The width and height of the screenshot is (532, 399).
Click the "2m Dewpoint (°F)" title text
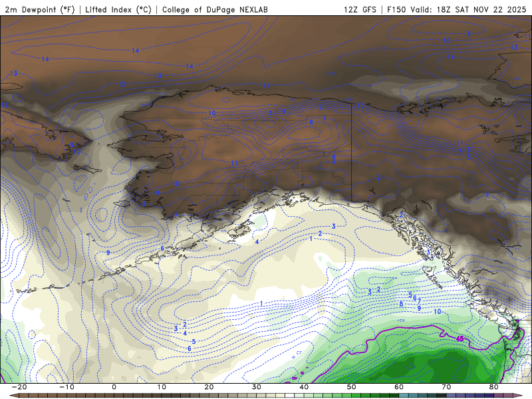40,9
